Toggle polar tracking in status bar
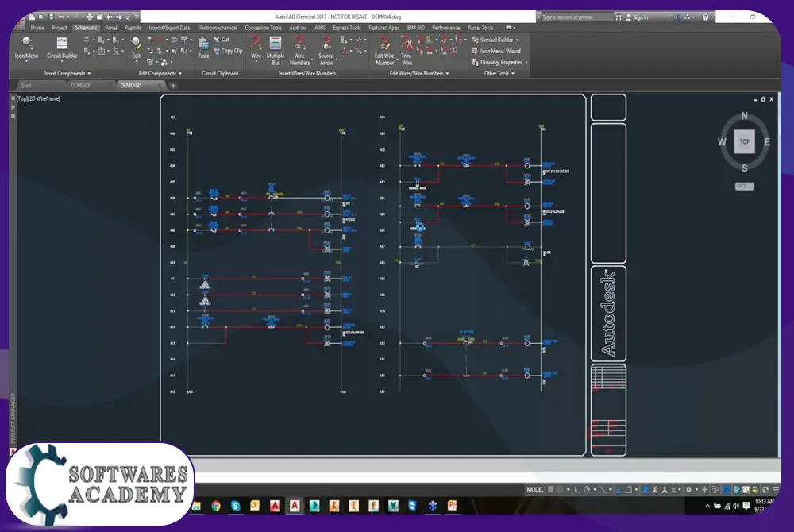794x532 pixels. [x=587, y=489]
